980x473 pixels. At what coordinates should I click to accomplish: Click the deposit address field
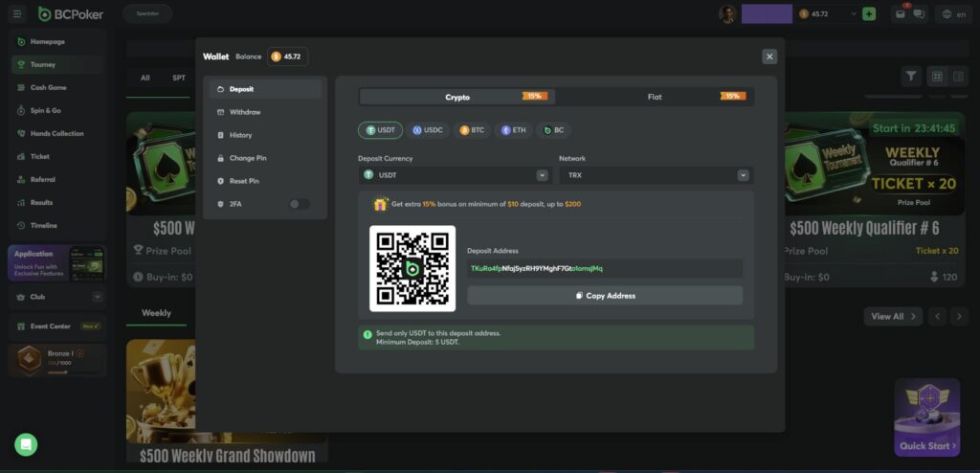(x=605, y=268)
